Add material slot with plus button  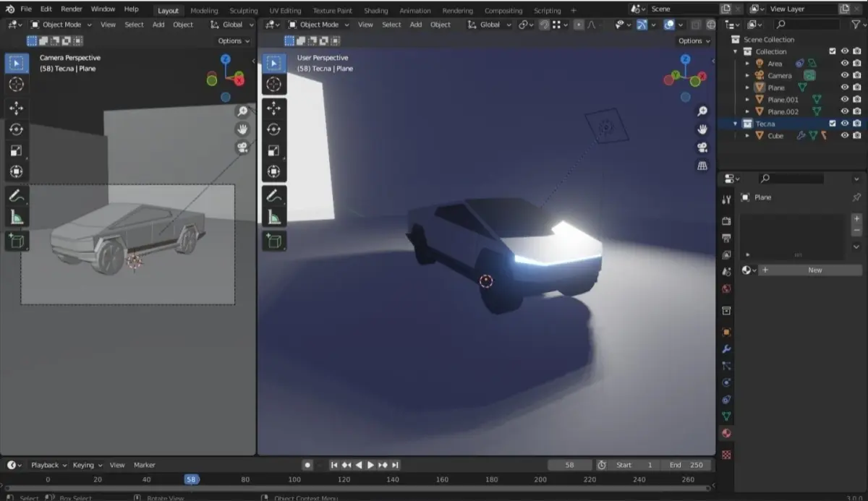856,218
